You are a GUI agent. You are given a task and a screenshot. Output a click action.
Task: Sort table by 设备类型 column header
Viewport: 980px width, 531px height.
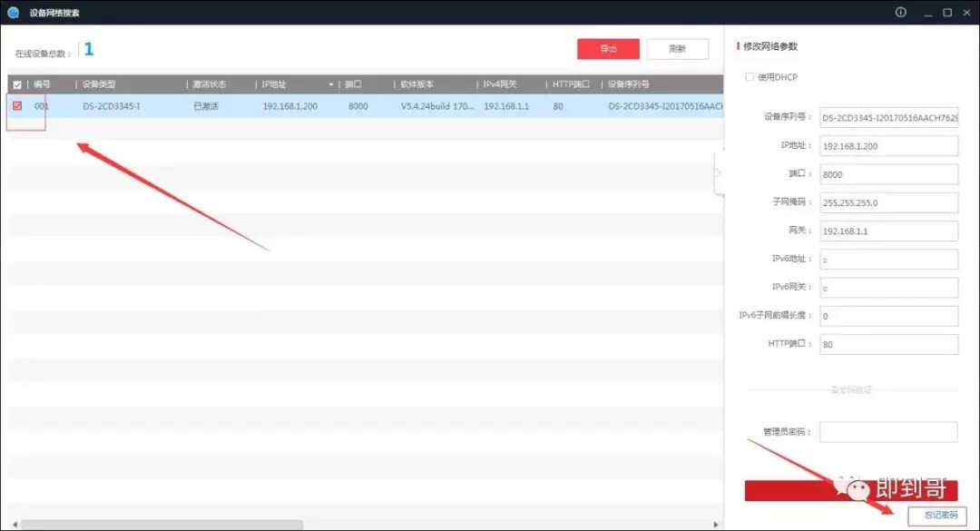point(99,84)
